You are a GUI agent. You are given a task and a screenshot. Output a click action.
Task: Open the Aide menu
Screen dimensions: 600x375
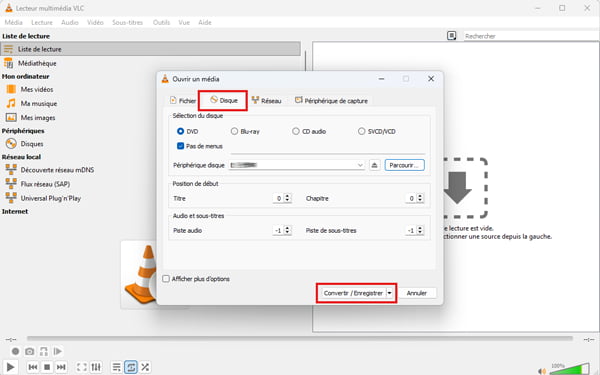(x=205, y=23)
